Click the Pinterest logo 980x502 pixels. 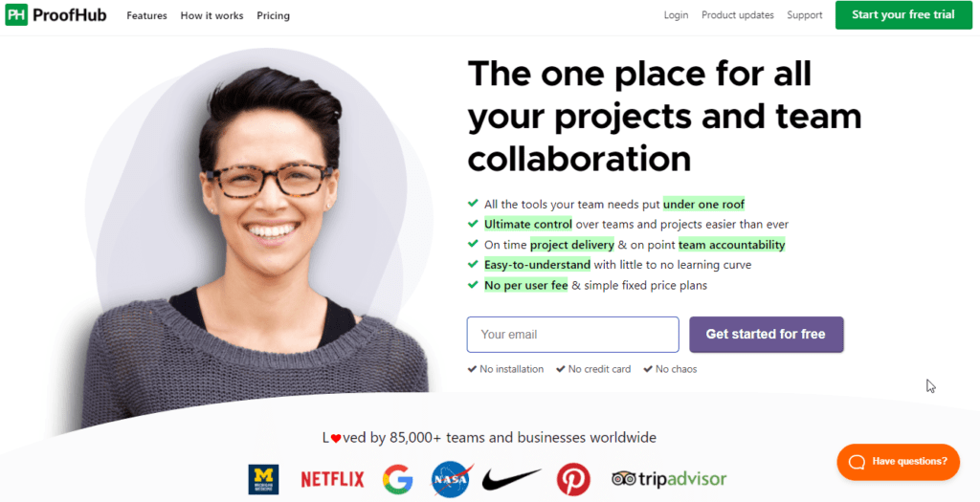(573, 479)
